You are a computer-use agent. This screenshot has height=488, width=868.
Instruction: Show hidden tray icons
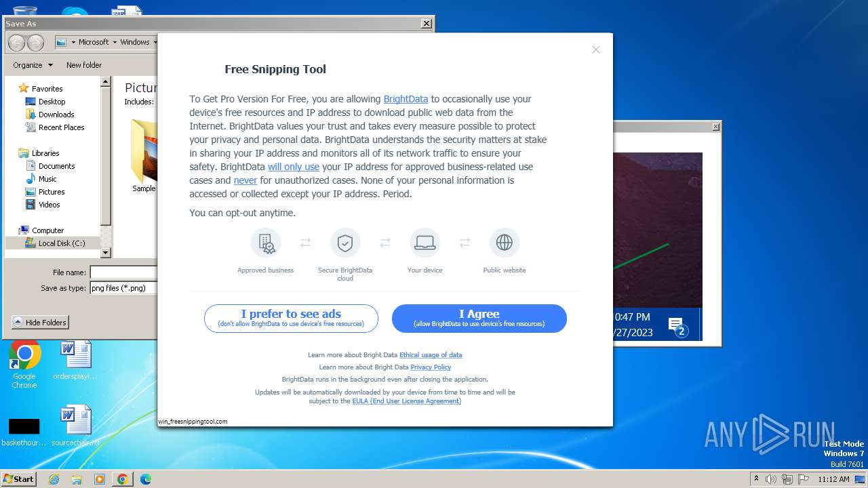click(x=756, y=479)
